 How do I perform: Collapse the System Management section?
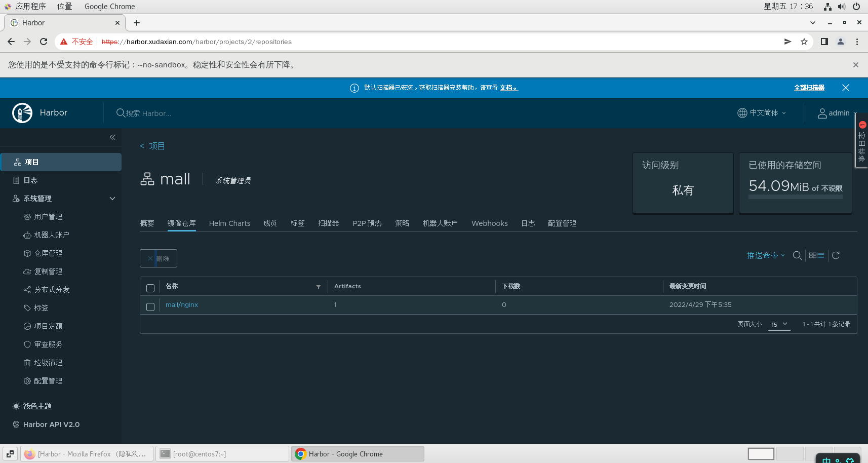[112, 199]
